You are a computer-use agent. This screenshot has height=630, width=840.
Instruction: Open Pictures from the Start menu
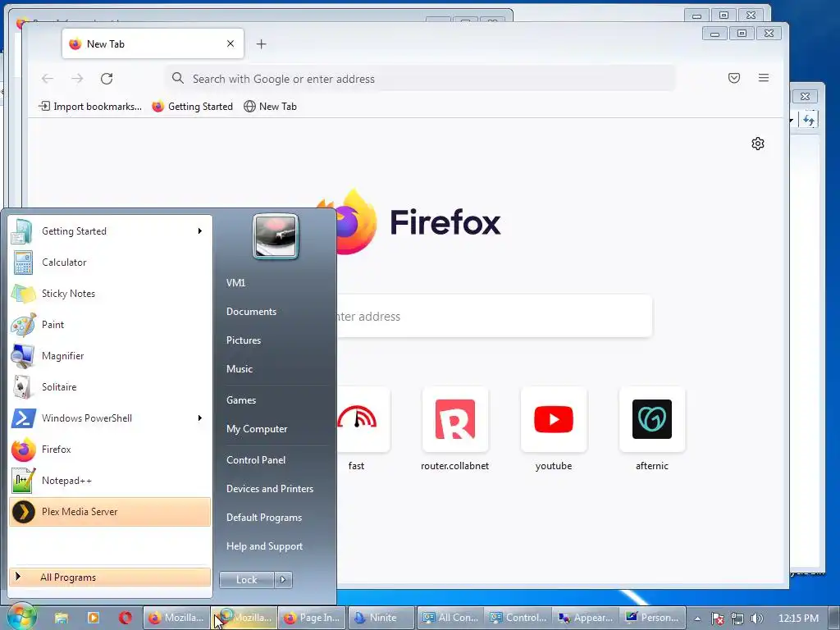click(x=244, y=340)
